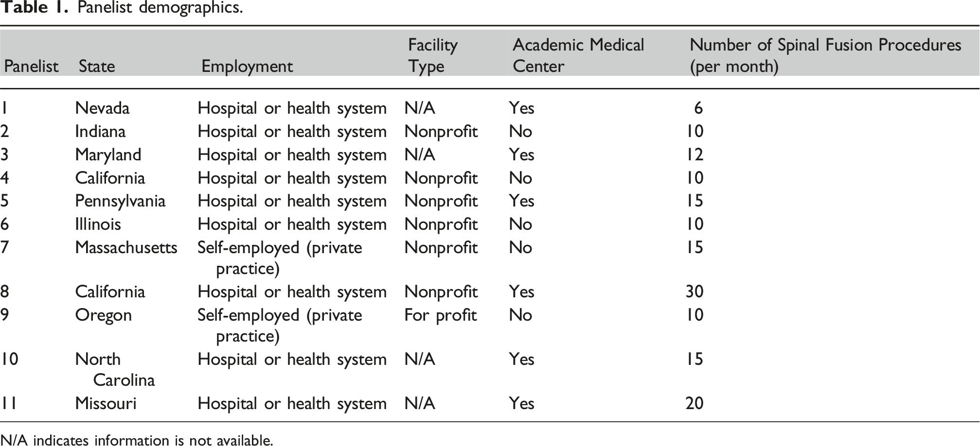Click the value 30 procedures cell
The image size is (980, 446).
[x=695, y=292]
